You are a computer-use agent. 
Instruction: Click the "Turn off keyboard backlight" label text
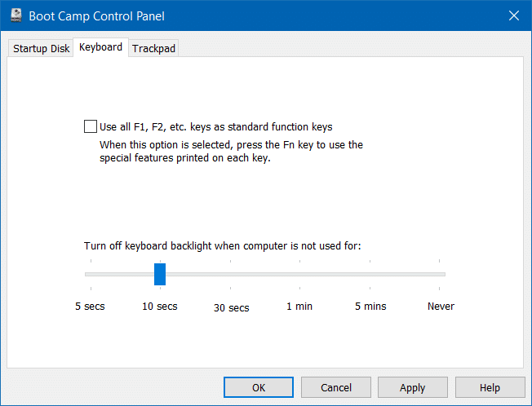pos(222,245)
